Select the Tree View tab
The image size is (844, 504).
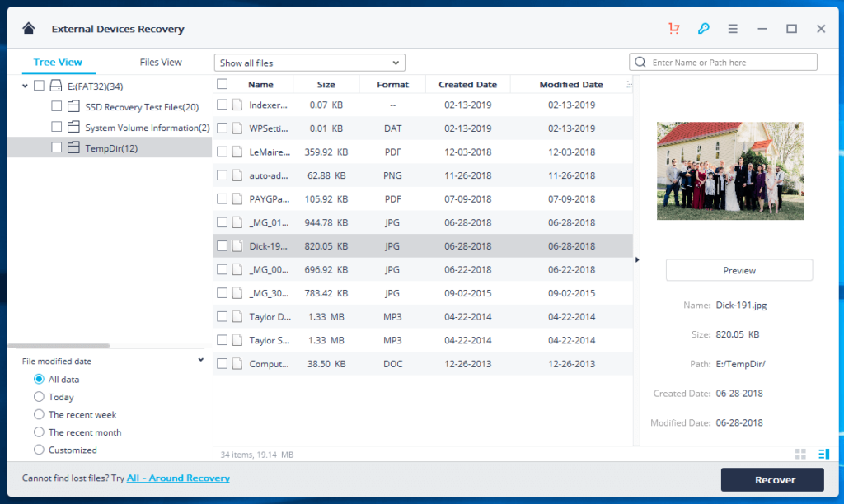coord(58,62)
